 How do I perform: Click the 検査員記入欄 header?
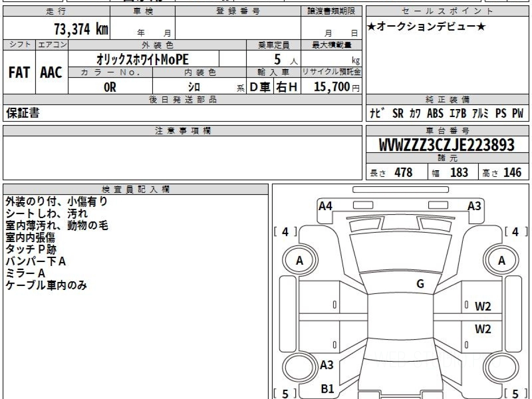136,189
